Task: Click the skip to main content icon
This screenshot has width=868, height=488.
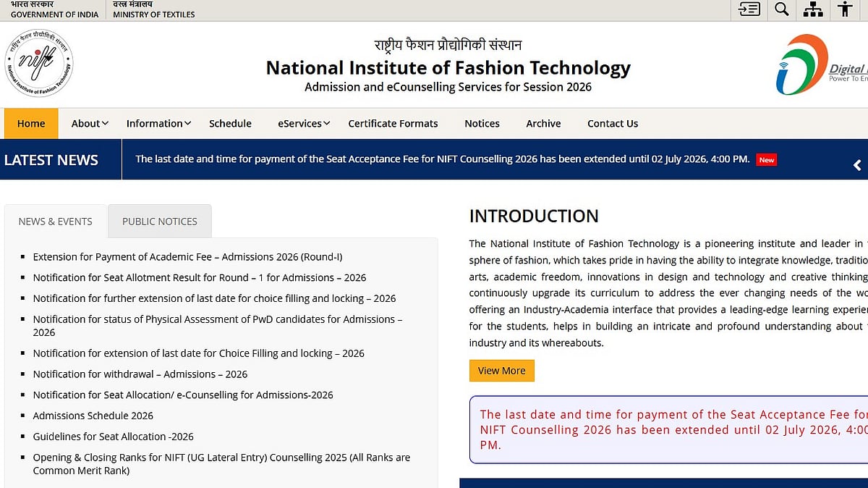Action: (x=749, y=9)
